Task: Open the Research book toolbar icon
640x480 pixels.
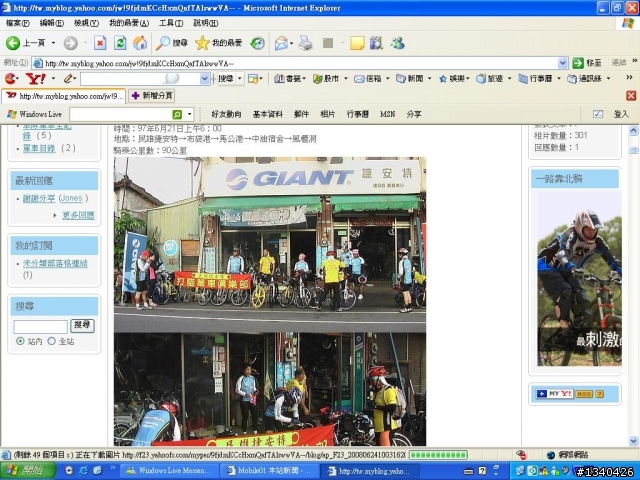Action: 377,43
